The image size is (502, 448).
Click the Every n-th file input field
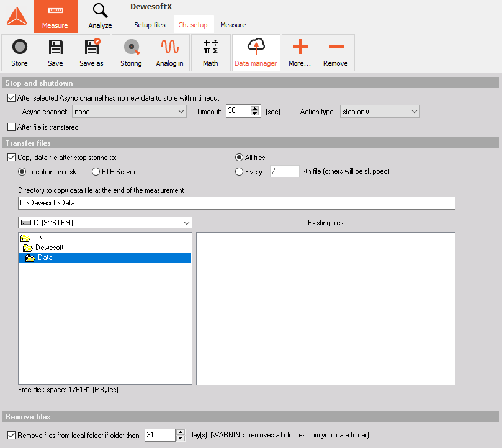pos(285,171)
